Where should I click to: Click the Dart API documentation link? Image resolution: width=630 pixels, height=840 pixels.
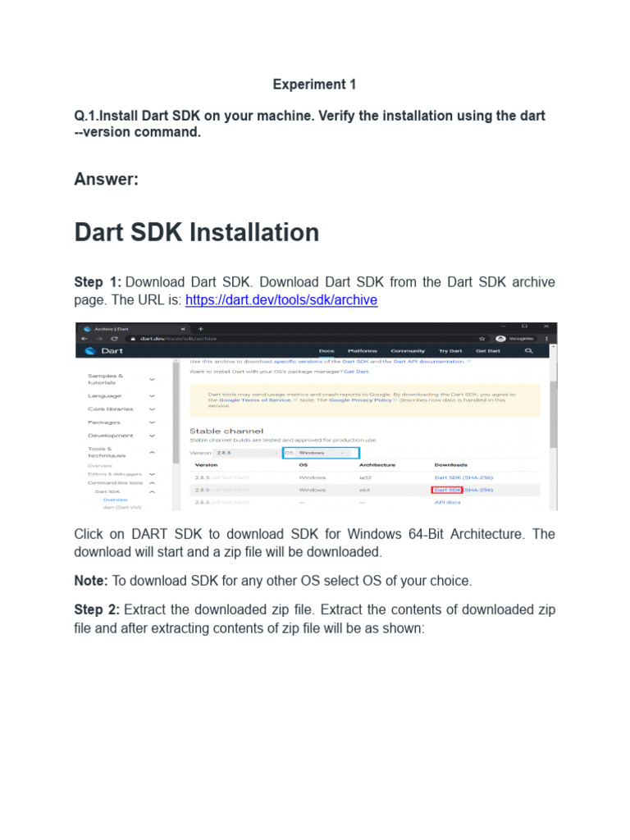point(428,362)
